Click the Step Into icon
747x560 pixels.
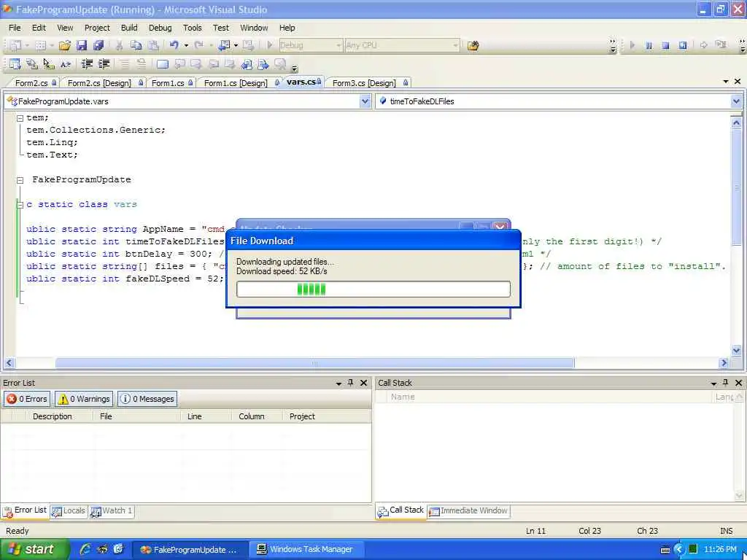click(x=721, y=45)
